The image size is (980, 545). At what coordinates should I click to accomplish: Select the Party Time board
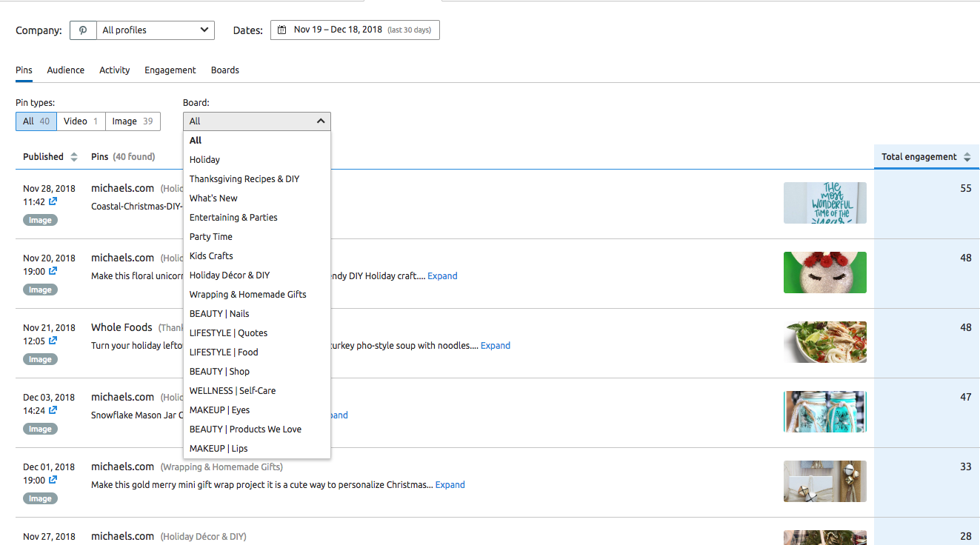tap(257, 237)
